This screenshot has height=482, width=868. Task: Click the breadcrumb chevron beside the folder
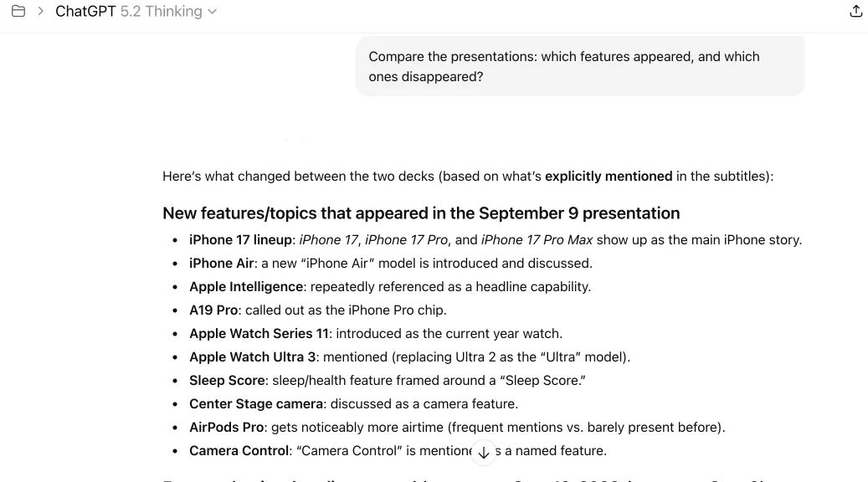tap(40, 12)
